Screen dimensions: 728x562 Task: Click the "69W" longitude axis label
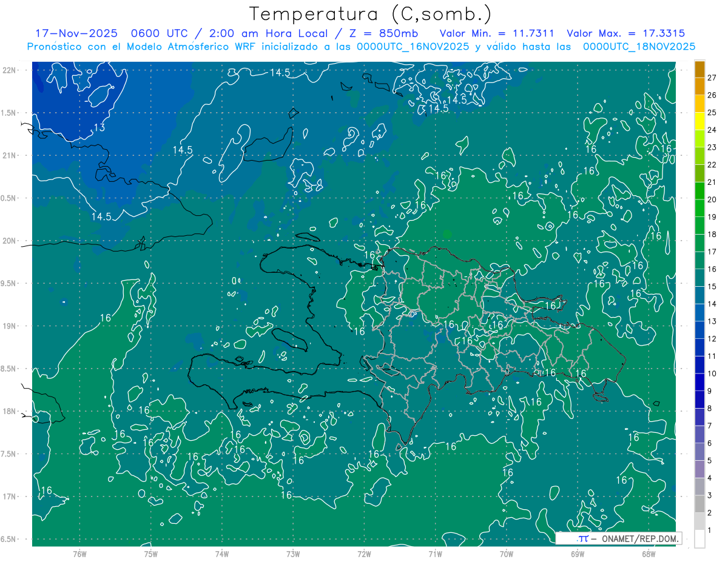point(578,554)
